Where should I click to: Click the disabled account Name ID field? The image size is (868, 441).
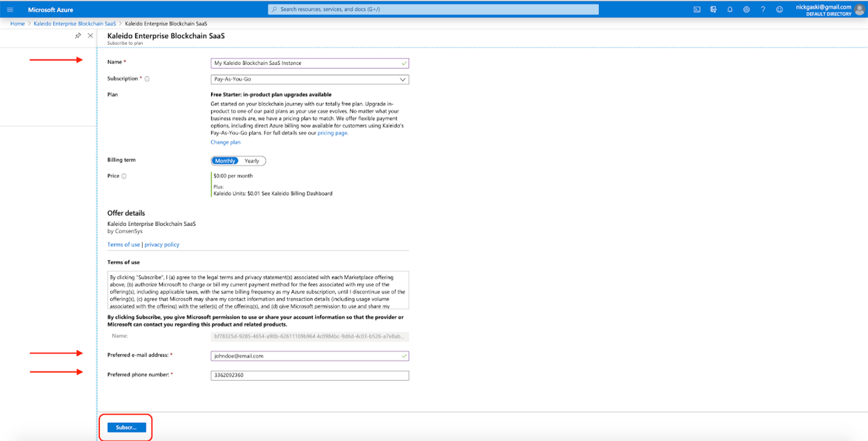click(310, 337)
